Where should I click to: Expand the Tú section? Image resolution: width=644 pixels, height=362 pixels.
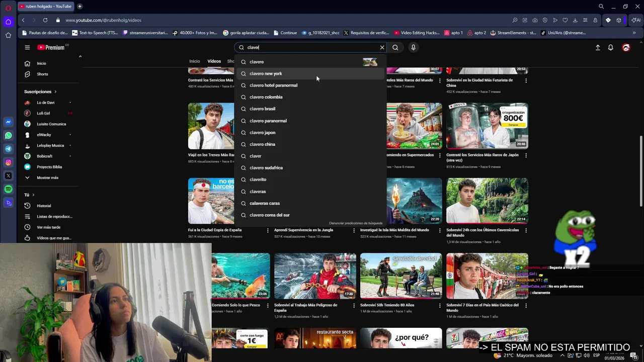pyautogui.click(x=29, y=195)
